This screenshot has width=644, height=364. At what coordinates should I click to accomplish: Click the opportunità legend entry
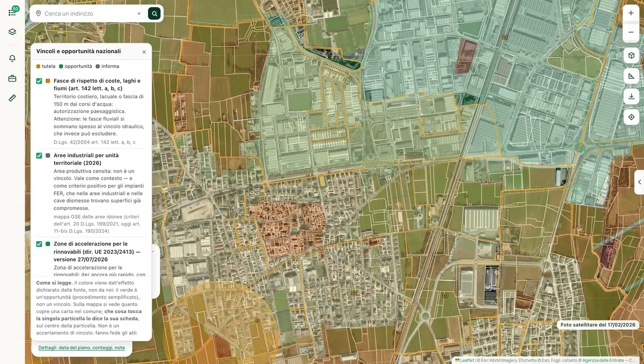[75, 66]
